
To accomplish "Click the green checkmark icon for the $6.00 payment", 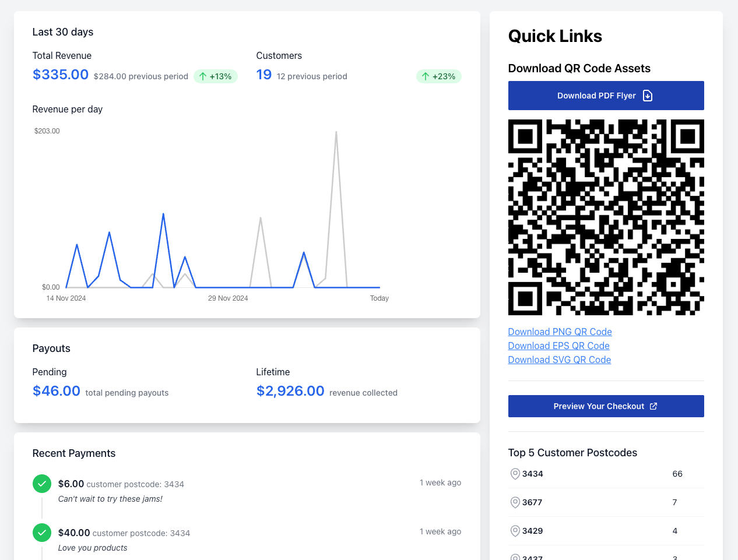I will point(42,484).
